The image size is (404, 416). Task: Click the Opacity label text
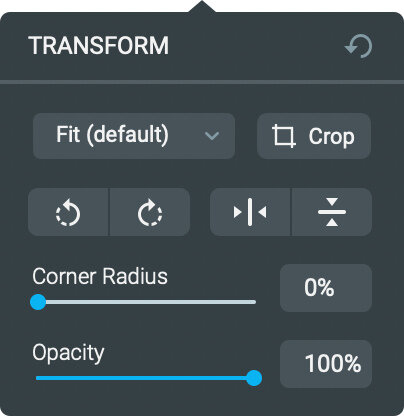pyautogui.click(x=68, y=353)
